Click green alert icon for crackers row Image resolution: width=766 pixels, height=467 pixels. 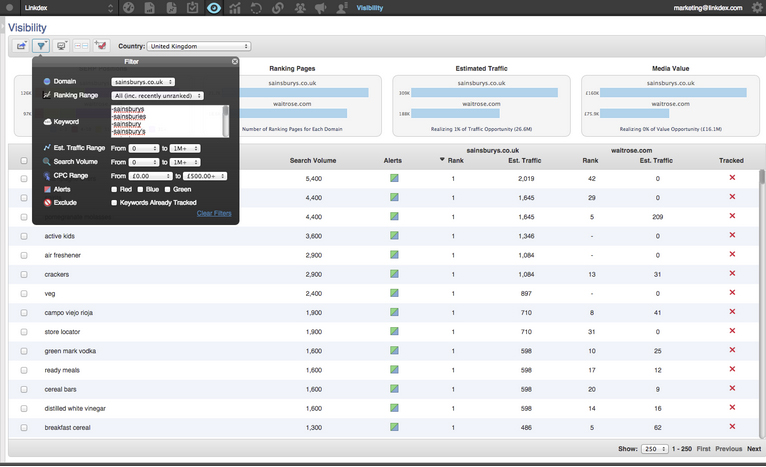click(x=394, y=274)
